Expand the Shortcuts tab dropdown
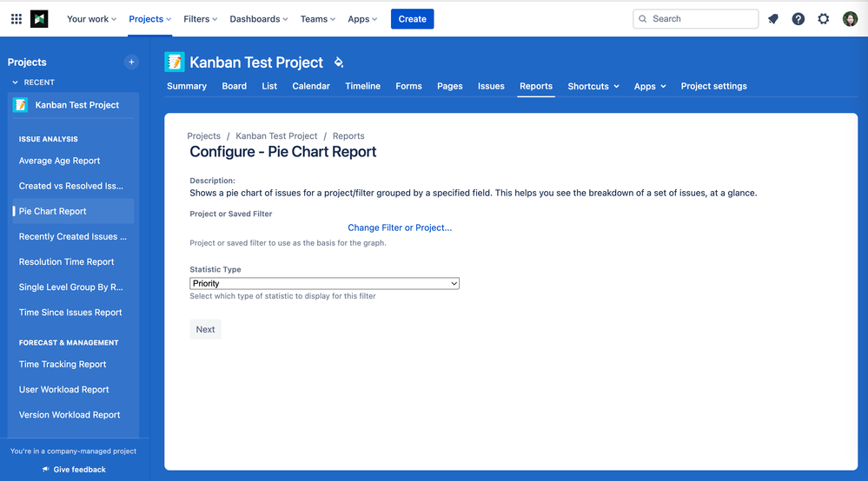Screen dimensions: 868x481 [x=593, y=86]
